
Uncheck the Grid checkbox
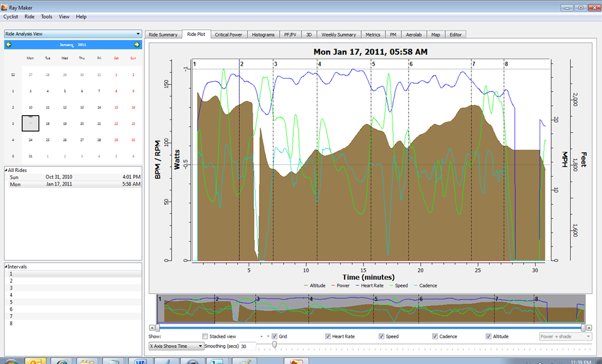(275, 336)
